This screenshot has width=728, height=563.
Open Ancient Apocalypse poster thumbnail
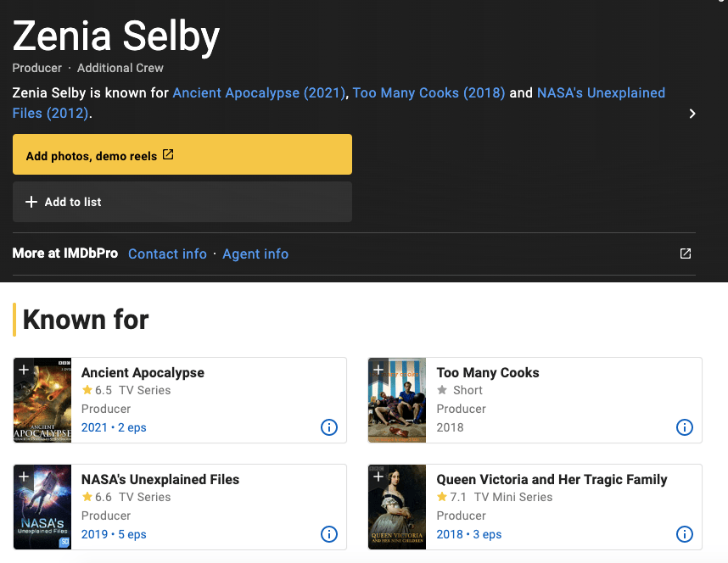pos(42,407)
